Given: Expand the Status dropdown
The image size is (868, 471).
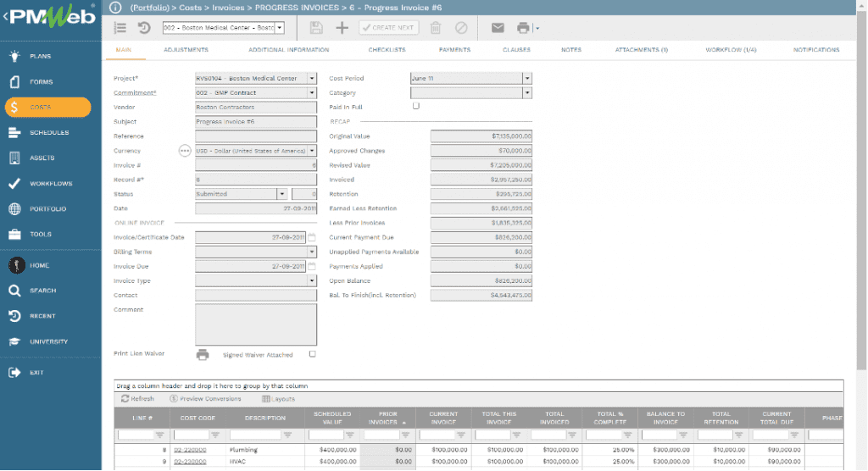Looking at the screenshot, I should [281, 194].
